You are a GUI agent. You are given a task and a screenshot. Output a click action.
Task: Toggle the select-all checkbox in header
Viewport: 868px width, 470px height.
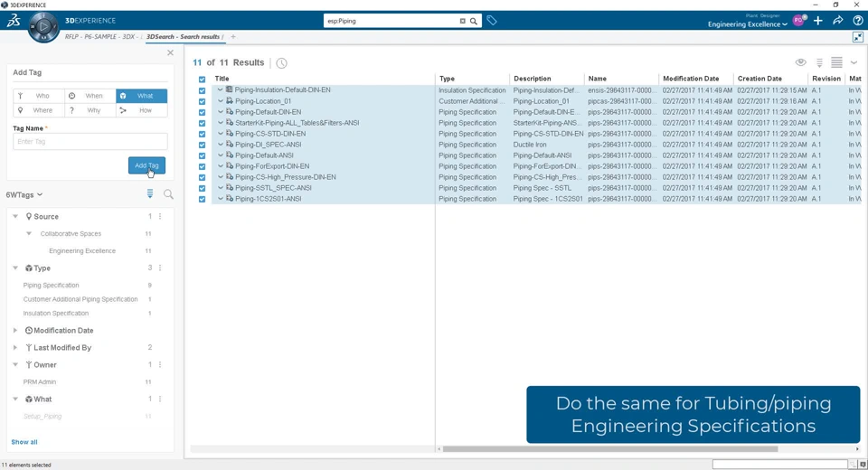point(202,79)
